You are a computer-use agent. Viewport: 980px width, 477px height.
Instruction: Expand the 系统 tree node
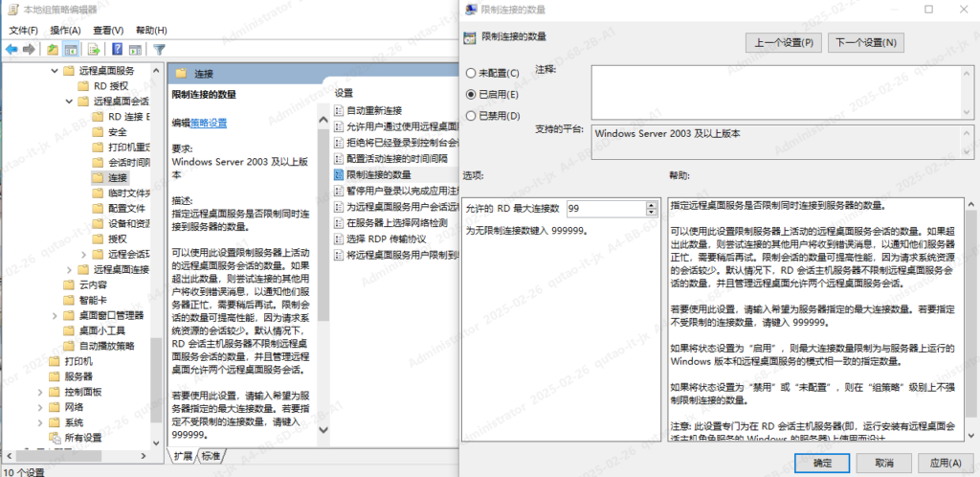[x=40, y=422]
